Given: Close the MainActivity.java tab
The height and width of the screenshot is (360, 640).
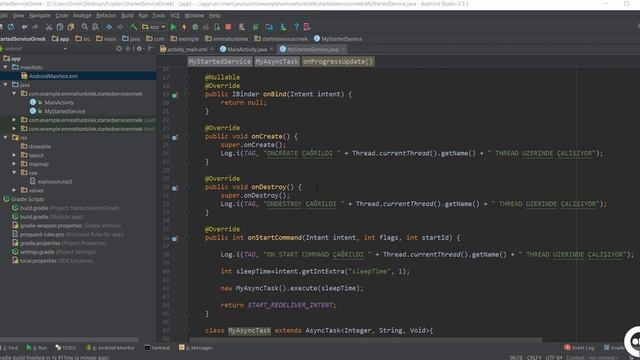Looking at the screenshot, I should (x=271, y=49).
